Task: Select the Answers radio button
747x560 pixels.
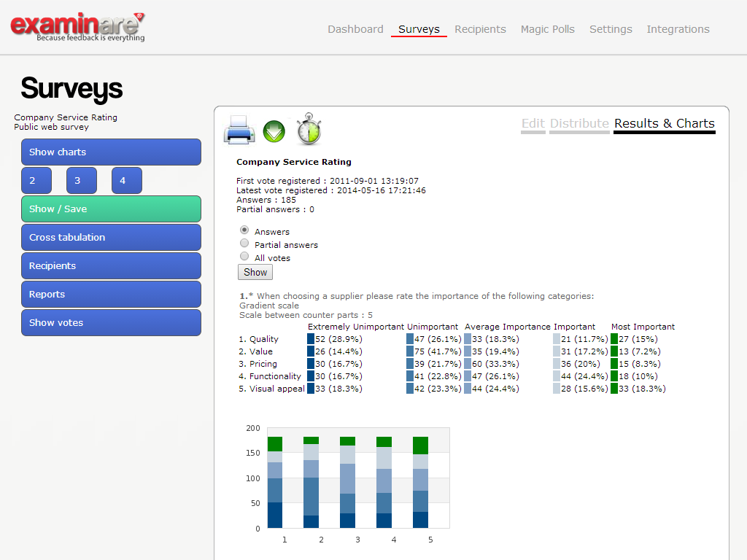Action: 244,230
